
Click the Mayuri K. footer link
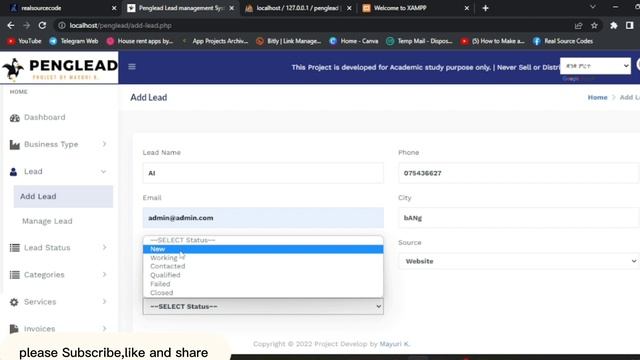(x=394, y=344)
